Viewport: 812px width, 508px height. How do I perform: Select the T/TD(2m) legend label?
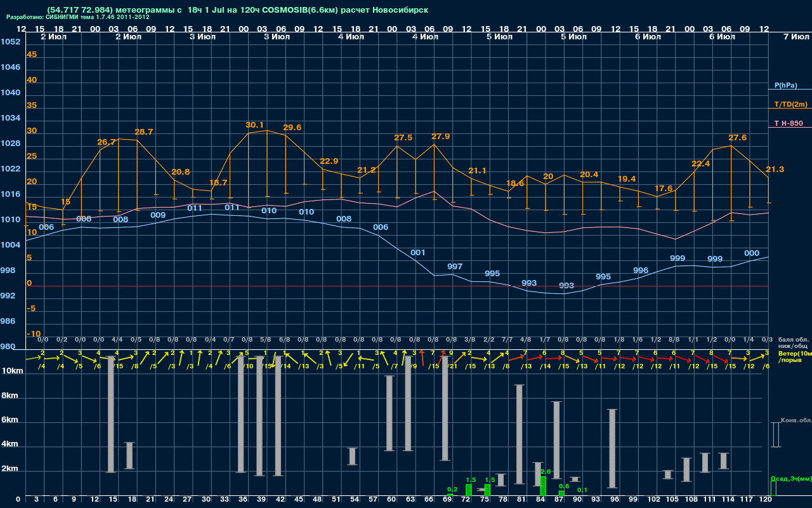(790, 104)
